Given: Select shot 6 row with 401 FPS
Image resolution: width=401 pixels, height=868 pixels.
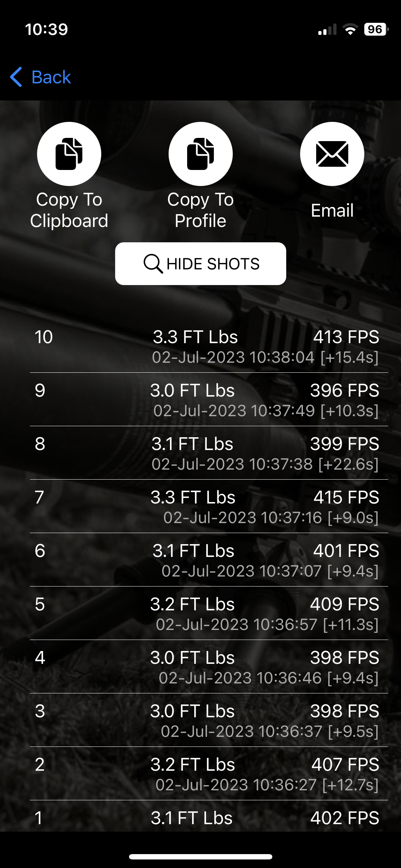Looking at the screenshot, I should tap(209, 560).
